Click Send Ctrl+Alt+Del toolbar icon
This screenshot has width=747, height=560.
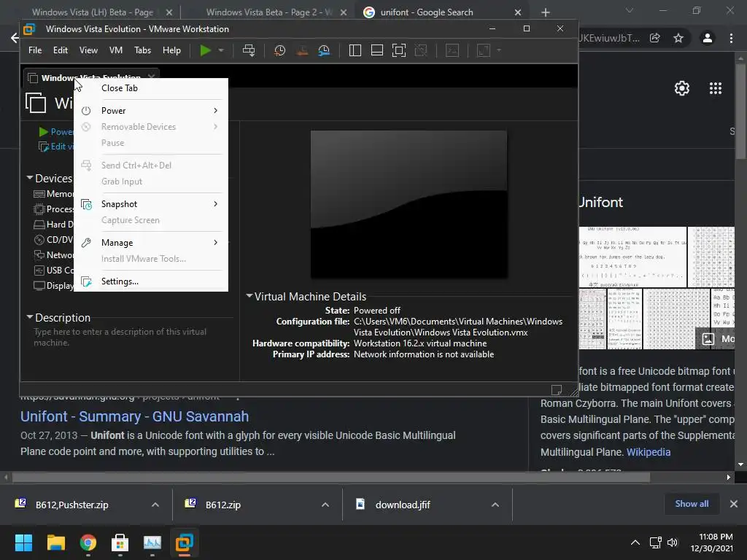pos(249,50)
